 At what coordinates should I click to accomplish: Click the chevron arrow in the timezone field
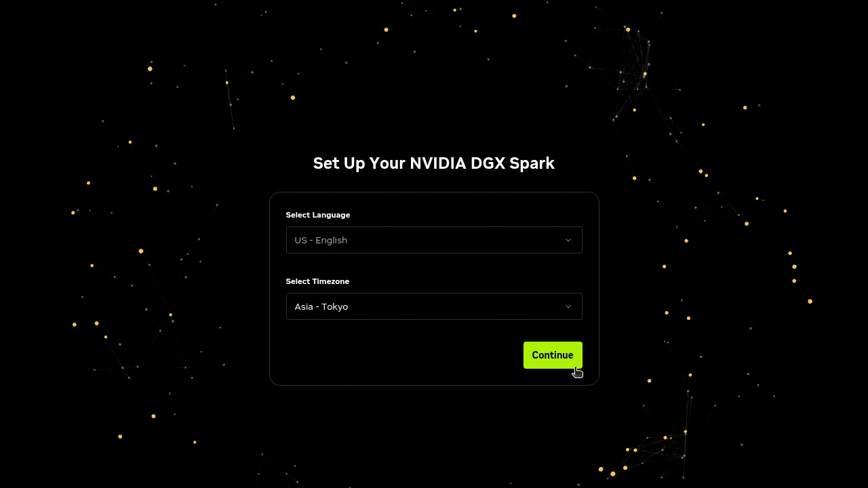568,306
